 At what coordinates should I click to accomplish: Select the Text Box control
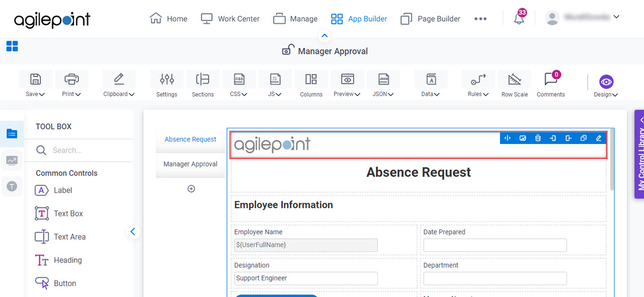[x=59, y=213]
